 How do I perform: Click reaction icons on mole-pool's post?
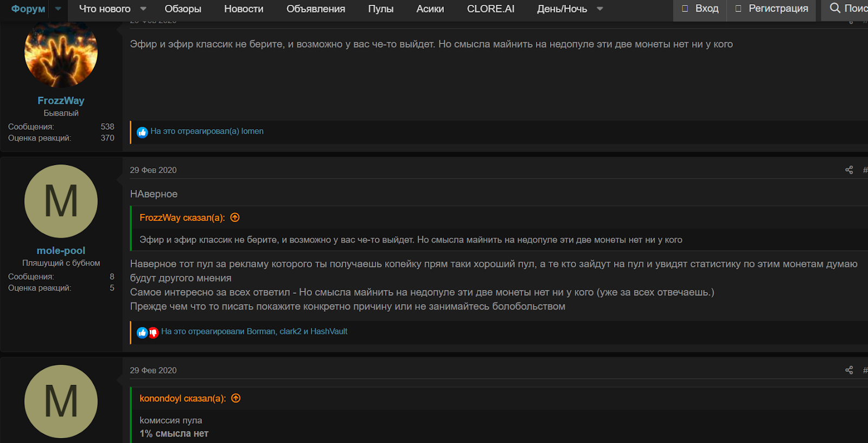(x=148, y=332)
